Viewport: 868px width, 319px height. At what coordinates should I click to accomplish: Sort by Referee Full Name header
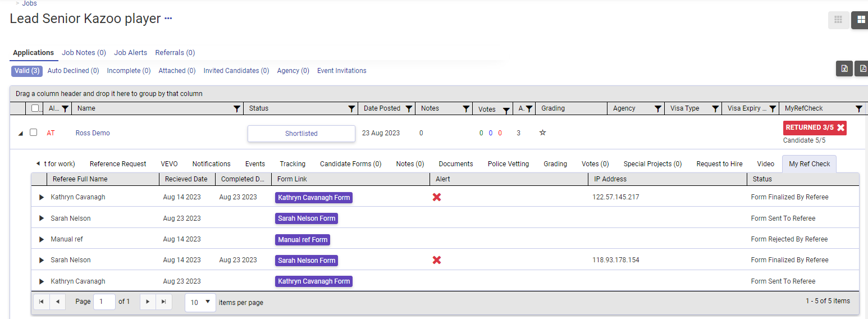tap(80, 179)
